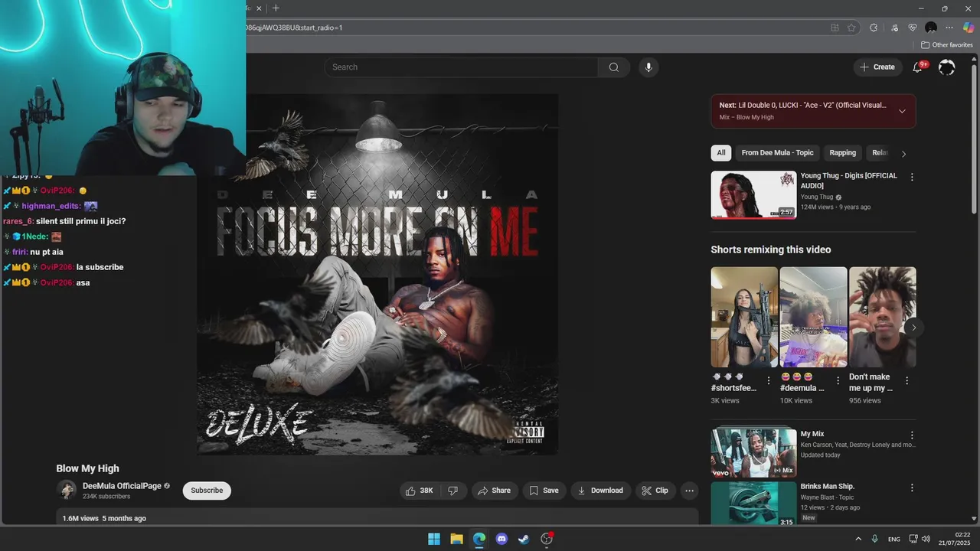Open options for Don't make me up short
The width and height of the screenshot is (980, 551).
pos(907,380)
